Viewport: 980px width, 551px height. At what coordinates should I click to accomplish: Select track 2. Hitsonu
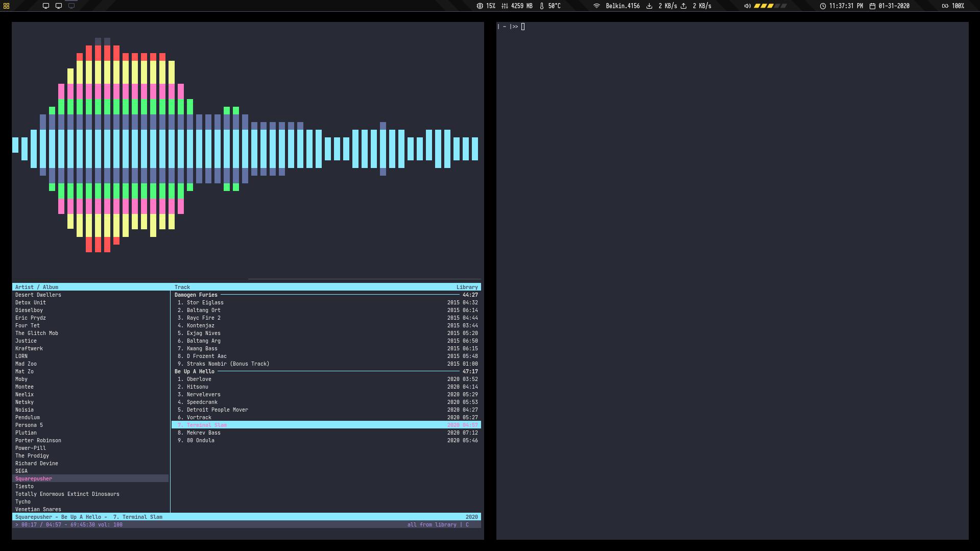(326, 387)
